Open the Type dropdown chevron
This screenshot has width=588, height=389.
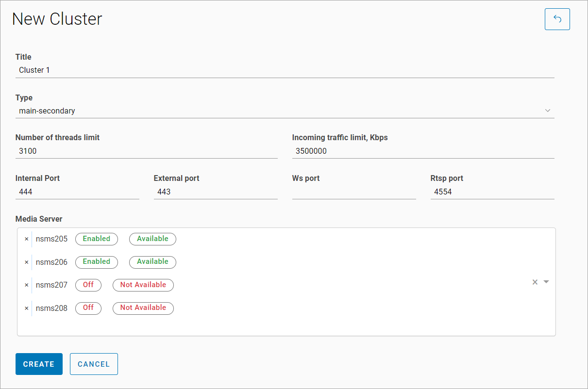[x=548, y=111]
